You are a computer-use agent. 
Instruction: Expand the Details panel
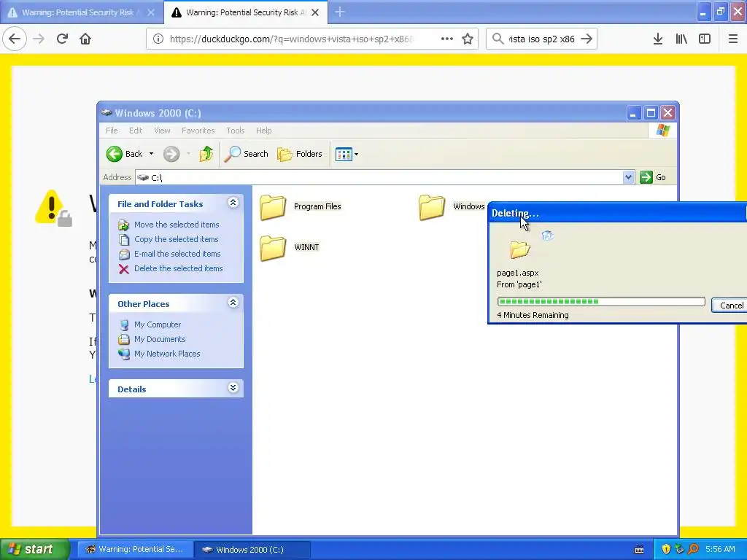pos(233,388)
